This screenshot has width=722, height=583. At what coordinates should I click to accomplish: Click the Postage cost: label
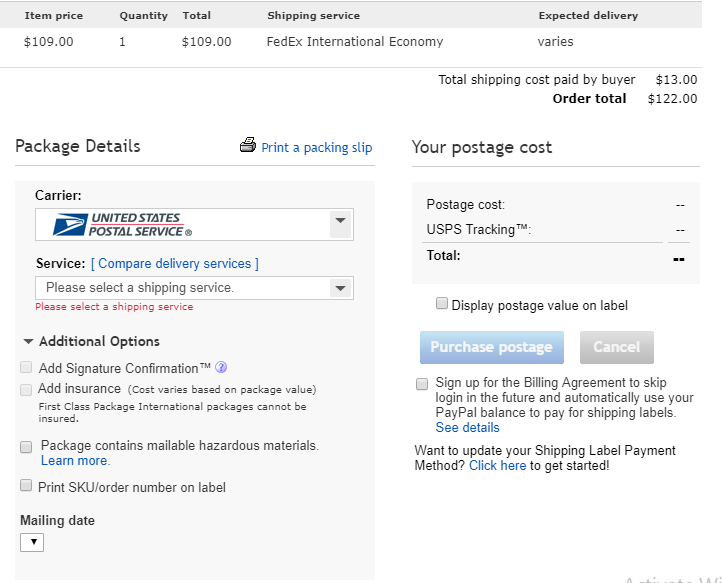click(x=466, y=204)
